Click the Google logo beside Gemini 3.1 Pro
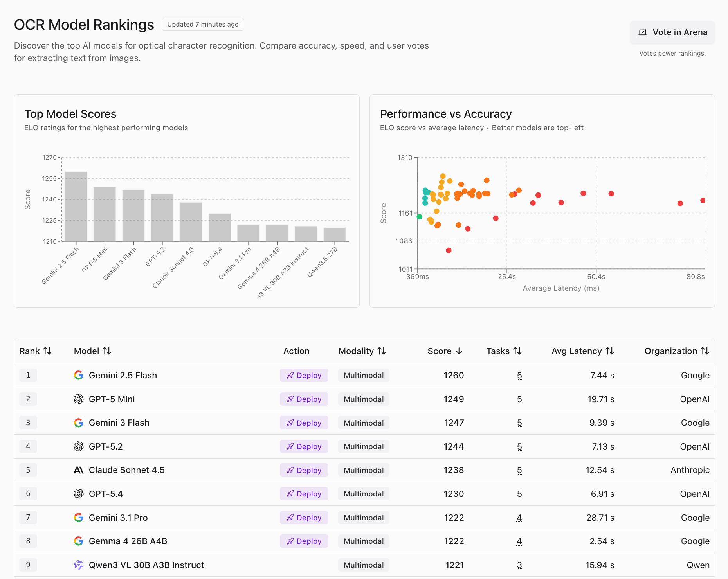The image size is (728, 579). pos(79,518)
